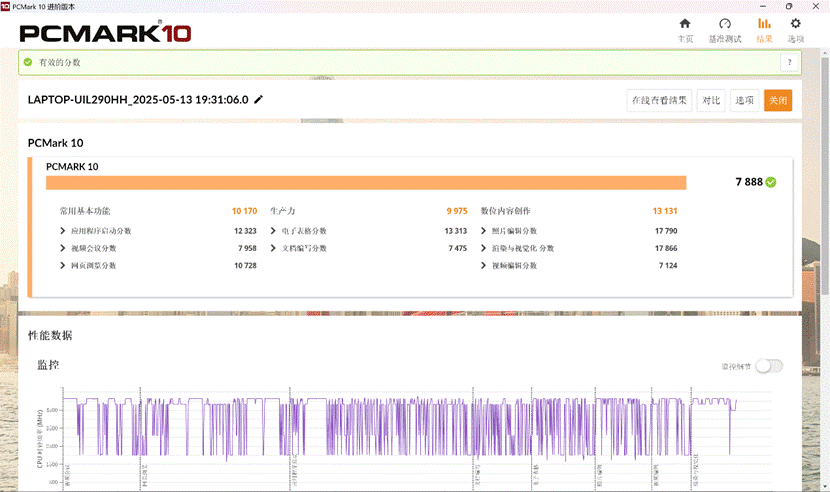Click green check icon beside 有效的分数
Image resolution: width=830 pixels, height=492 pixels.
click(x=28, y=62)
